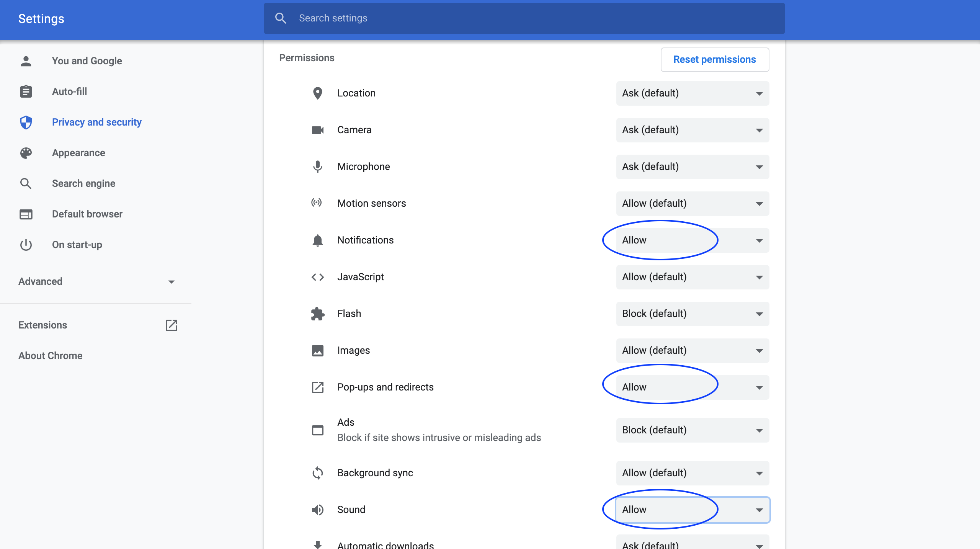The height and width of the screenshot is (549, 980).
Task: Click the Reset permissions button
Action: tap(714, 59)
